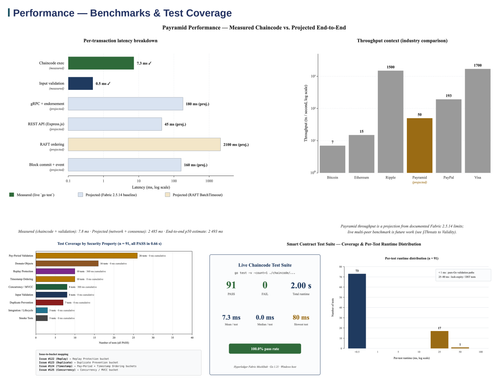500x384 pixels.
Task: Select the green Concurrency / MVCC bar
Action: (x=52, y=287)
